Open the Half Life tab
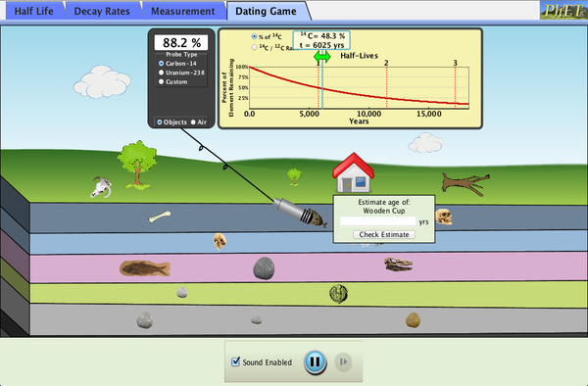This screenshot has height=386, width=588. point(33,11)
